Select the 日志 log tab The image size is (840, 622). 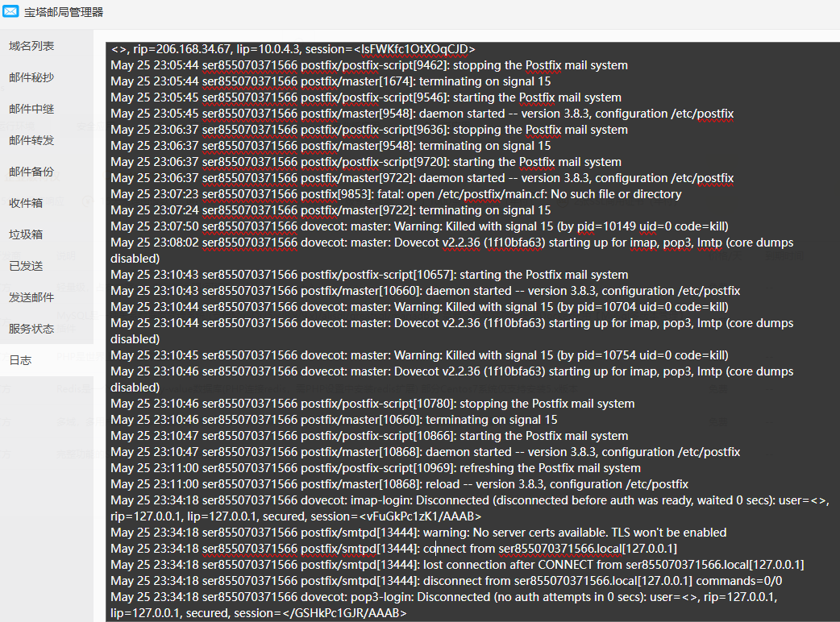point(20,360)
